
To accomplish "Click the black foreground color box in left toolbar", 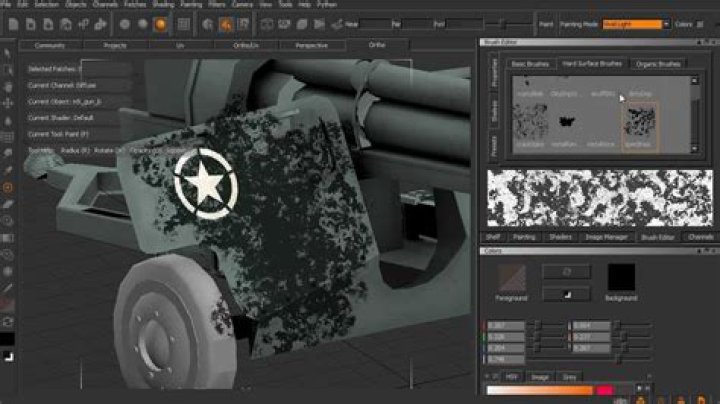I will 7,339.
